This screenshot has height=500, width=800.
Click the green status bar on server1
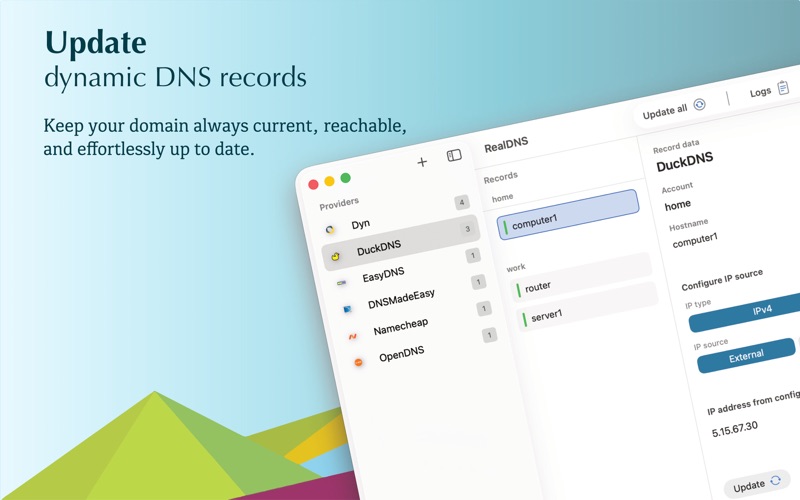524,319
